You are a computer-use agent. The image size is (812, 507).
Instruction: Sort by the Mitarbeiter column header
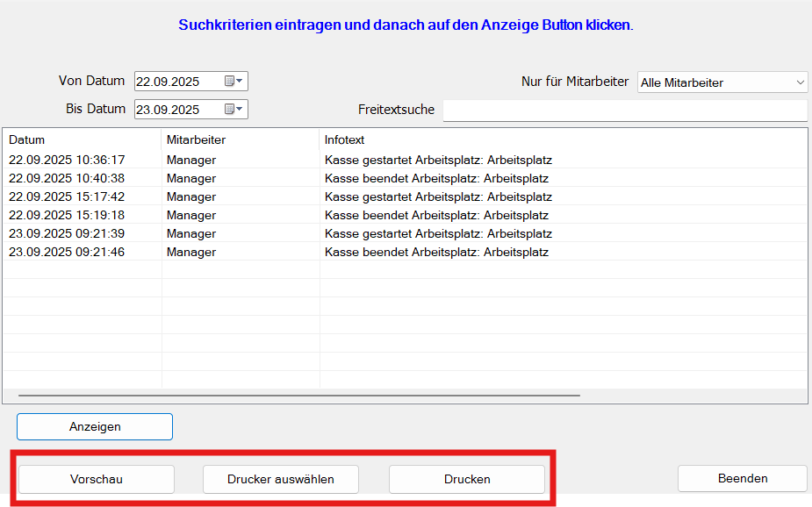click(x=241, y=139)
